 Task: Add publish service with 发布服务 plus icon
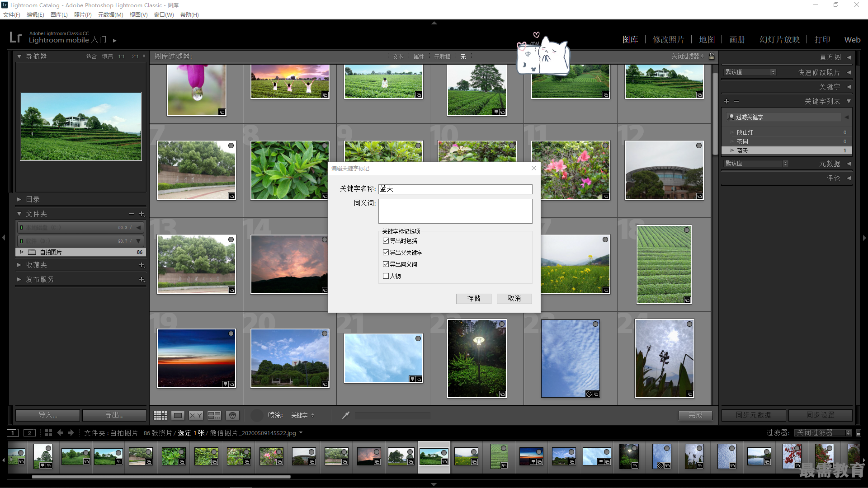pyautogui.click(x=142, y=279)
